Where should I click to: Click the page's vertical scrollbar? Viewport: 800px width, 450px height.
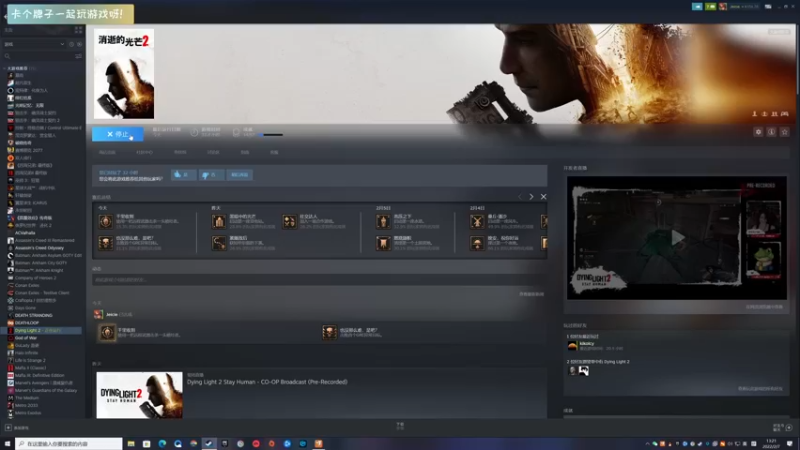point(797,59)
